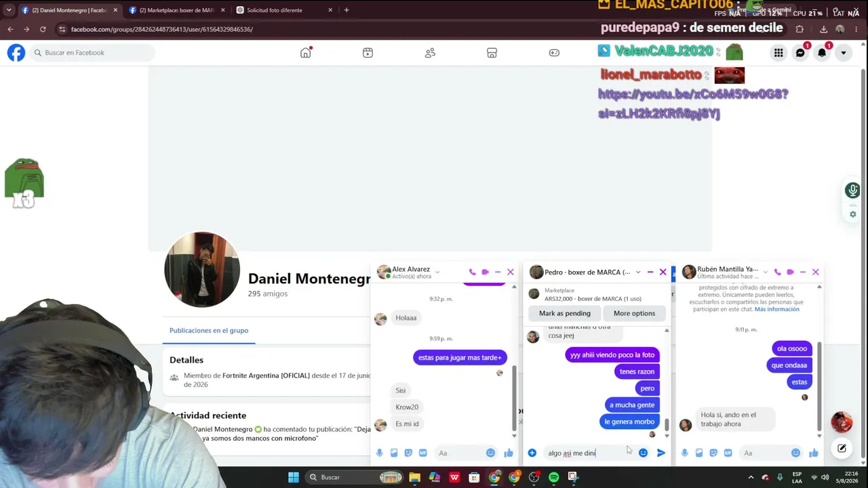Switch to the Marketplace boxer de MARCA tab

pos(176,10)
